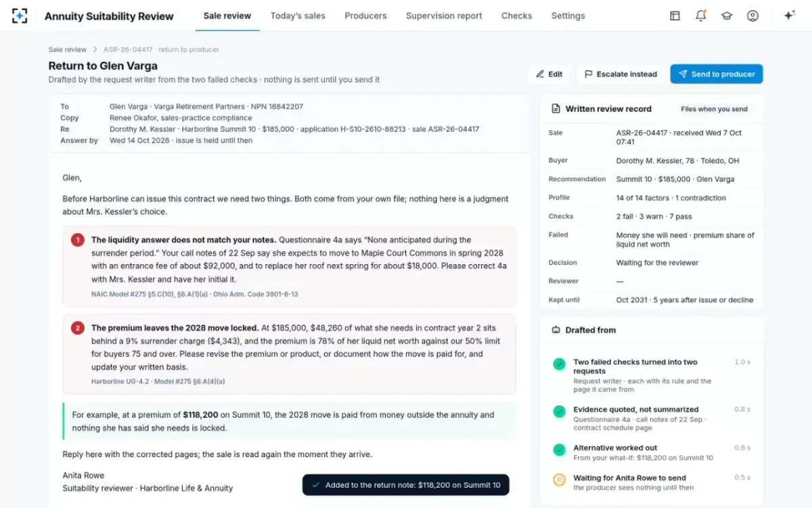812x508 pixels.
Task: Click the Profile value 14 of 14 factors
Action: click(671, 198)
